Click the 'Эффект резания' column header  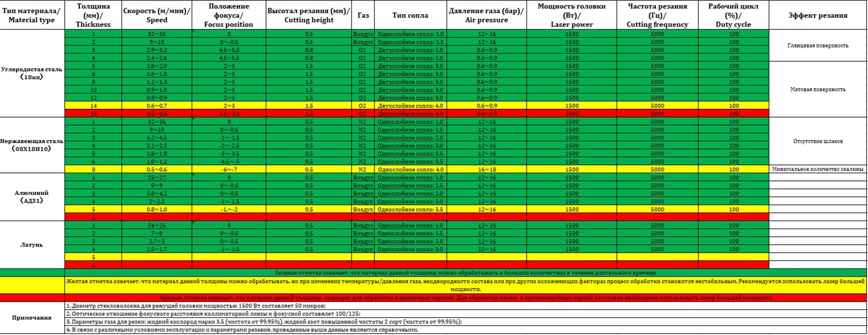tap(818, 15)
